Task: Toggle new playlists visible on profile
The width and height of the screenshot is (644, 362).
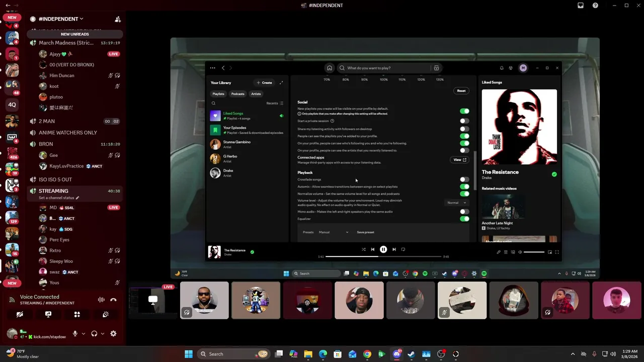Action: 464,111
